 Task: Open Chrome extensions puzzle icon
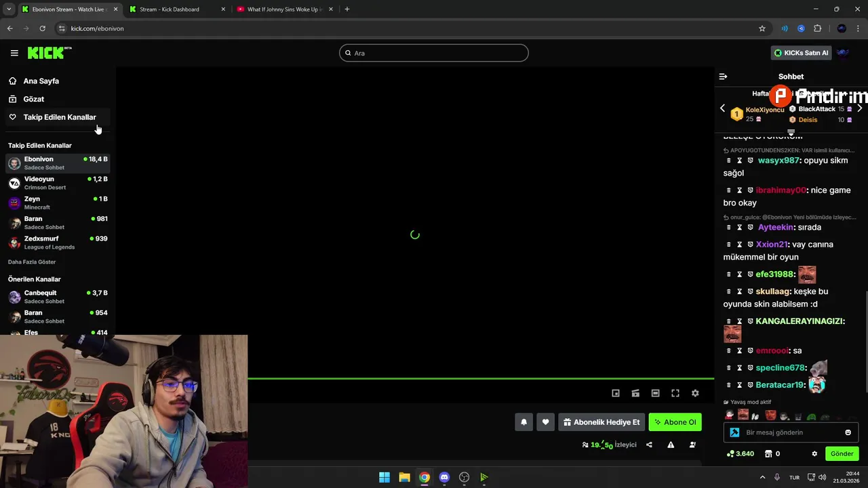pyautogui.click(x=818, y=28)
